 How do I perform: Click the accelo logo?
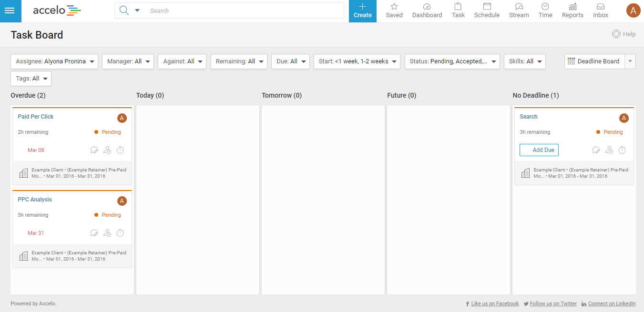tap(57, 10)
